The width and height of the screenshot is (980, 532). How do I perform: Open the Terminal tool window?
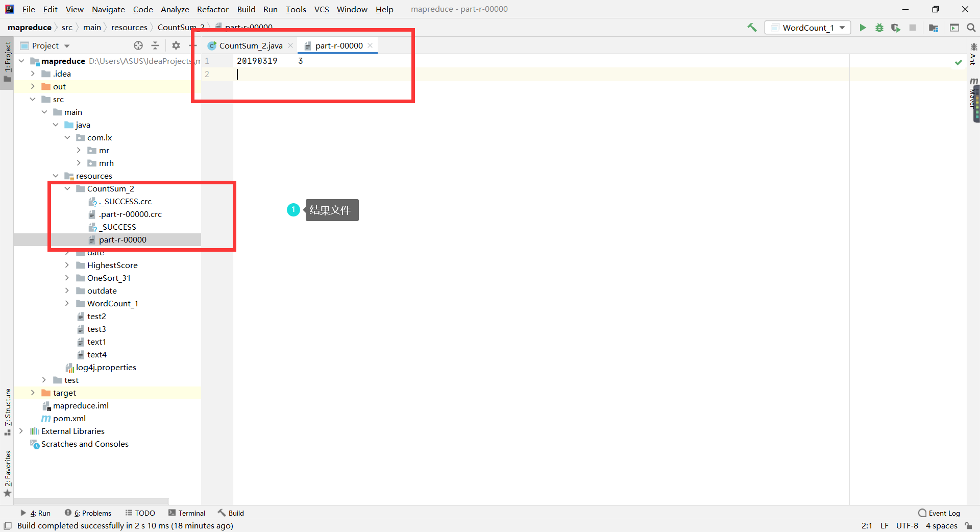(187, 513)
